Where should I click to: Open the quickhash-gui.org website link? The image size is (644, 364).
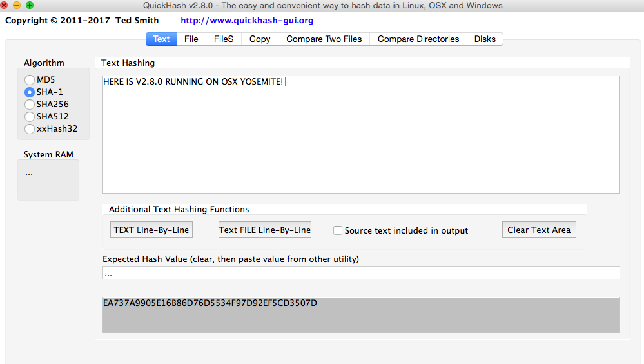tap(247, 20)
